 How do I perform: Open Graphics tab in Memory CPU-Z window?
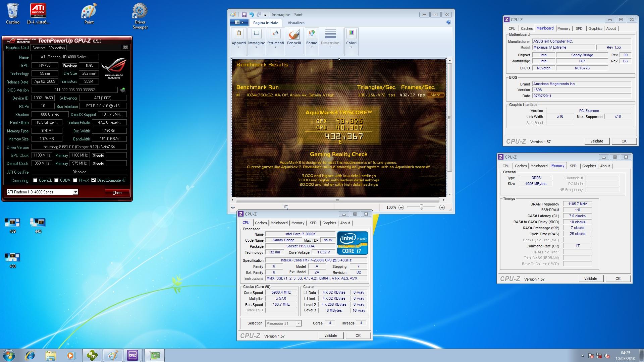(589, 166)
